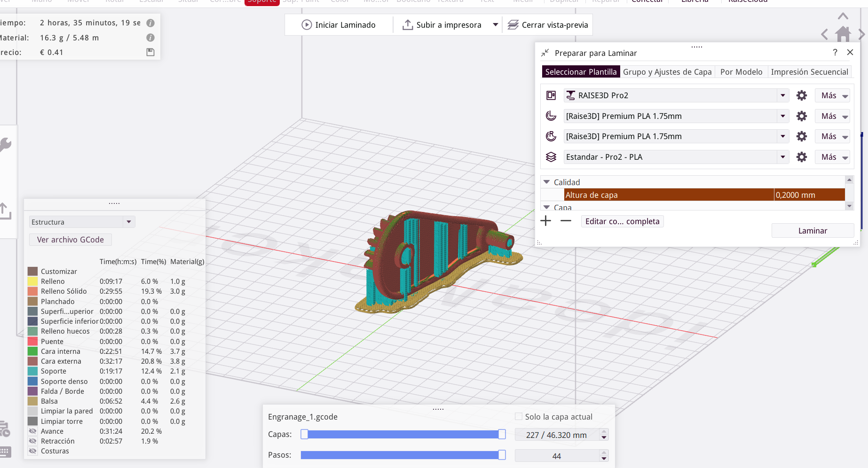The width and height of the screenshot is (868, 468).
Task: Toggle visibility of Retracción
Action: tap(32, 441)
